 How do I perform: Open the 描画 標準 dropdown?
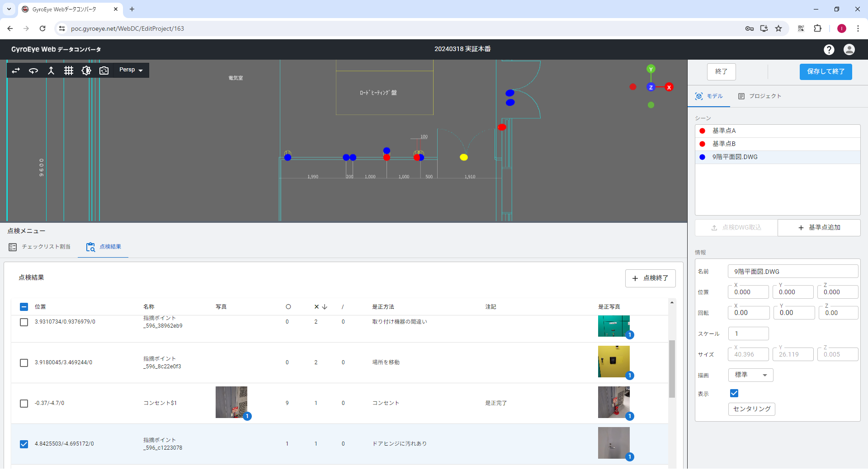point(750,375)
